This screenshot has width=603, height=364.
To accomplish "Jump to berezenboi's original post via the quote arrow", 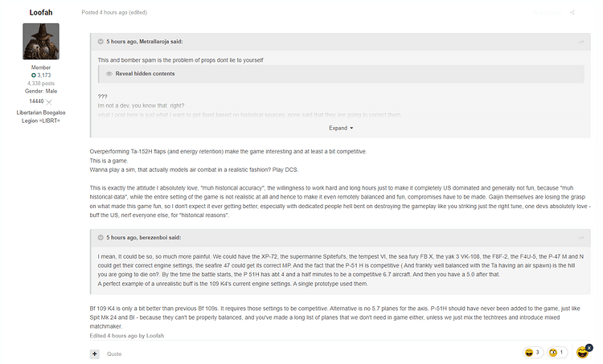I will pos(581,239).
